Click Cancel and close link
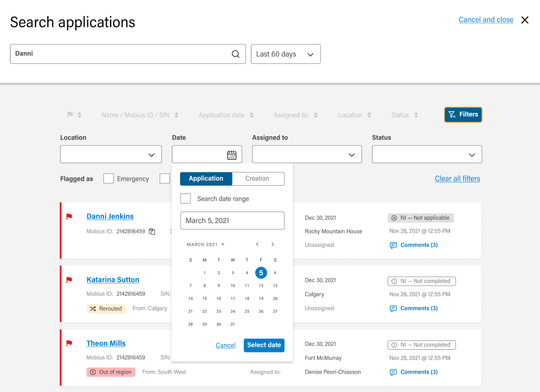This screenshot has width=540, height=392. coord(486,19)
